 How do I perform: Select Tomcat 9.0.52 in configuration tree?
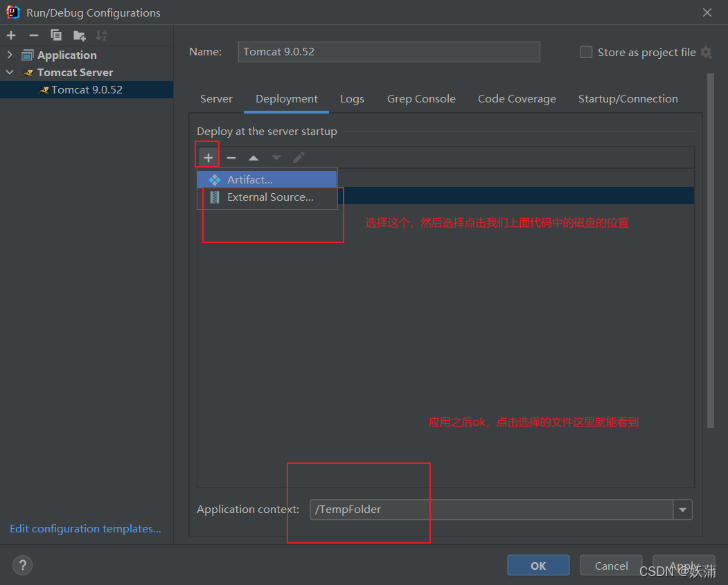(87, 89)
